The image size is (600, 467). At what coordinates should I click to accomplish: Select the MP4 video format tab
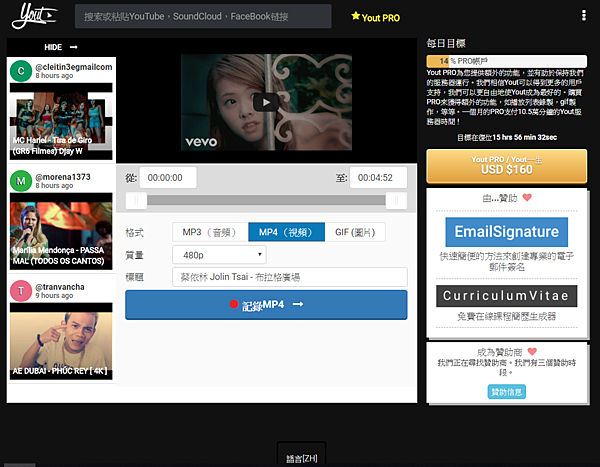(x=287, y=232)
